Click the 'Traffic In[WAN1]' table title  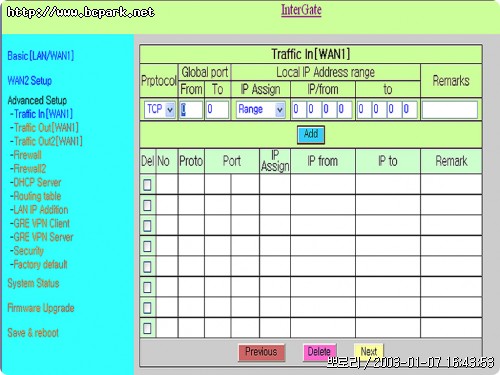point(311,54)
